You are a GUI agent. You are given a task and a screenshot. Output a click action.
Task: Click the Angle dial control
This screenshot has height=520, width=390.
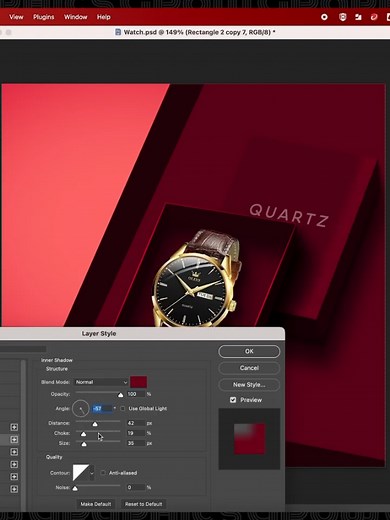(81, 409)
